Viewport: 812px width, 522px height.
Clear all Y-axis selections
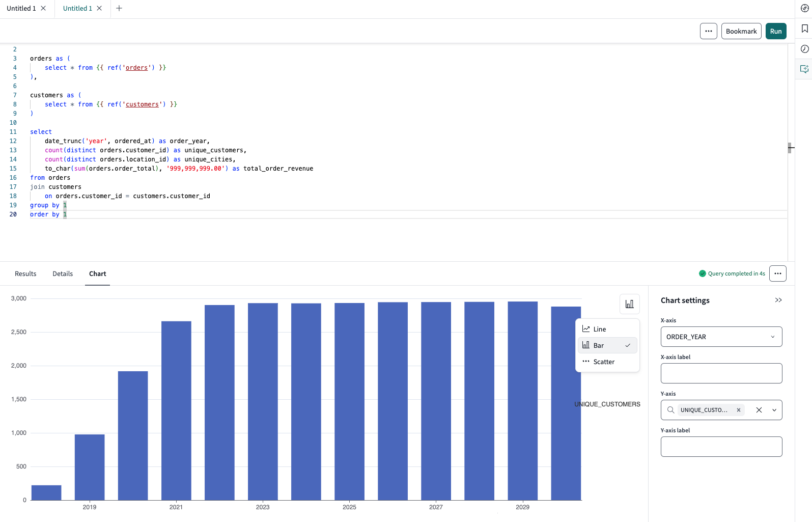(x=759, y=410)
